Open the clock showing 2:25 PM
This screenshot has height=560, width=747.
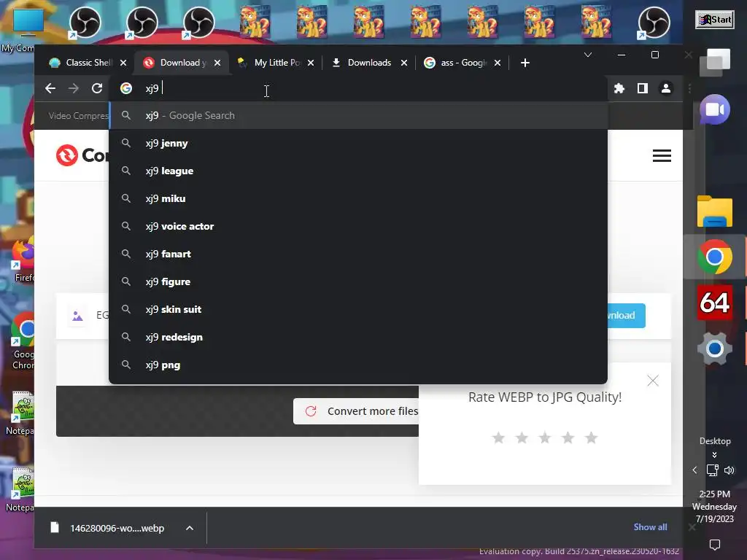pos(715,506)
